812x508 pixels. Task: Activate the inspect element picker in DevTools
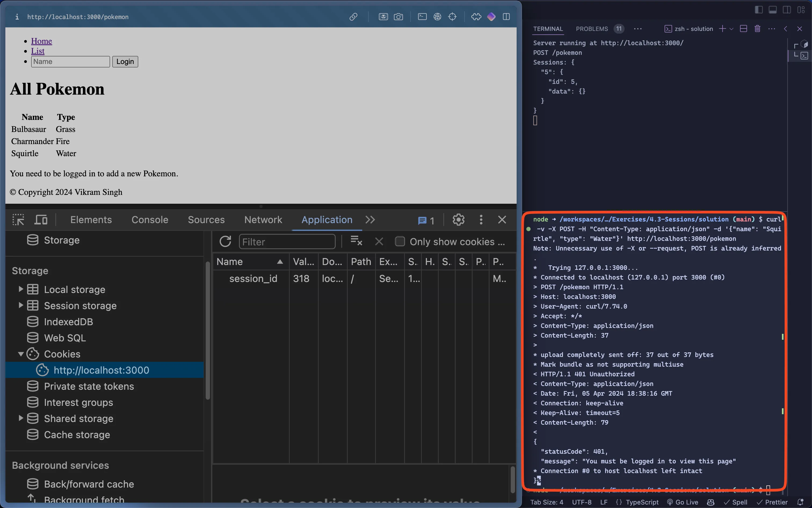click(x=18, y=220)
